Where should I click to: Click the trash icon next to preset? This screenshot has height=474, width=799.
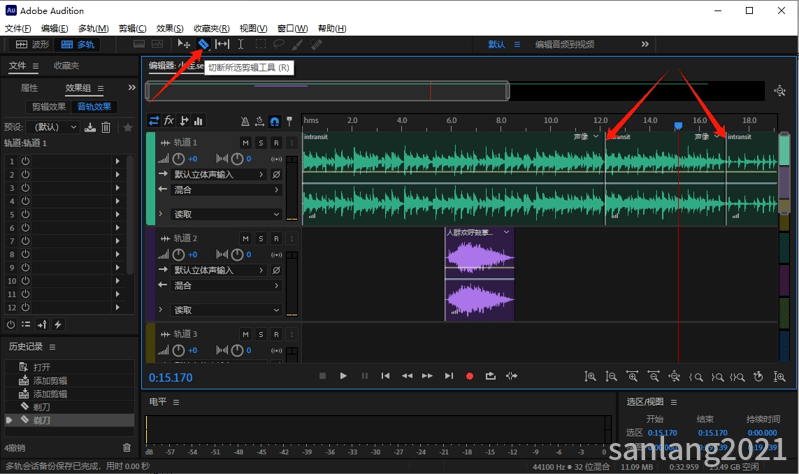106,127
